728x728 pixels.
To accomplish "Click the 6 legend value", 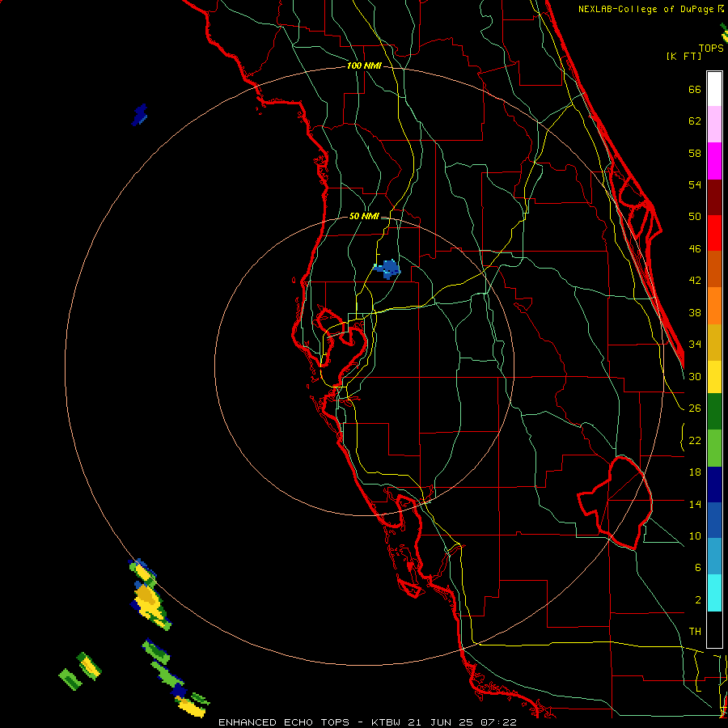I will pos(698,568).
